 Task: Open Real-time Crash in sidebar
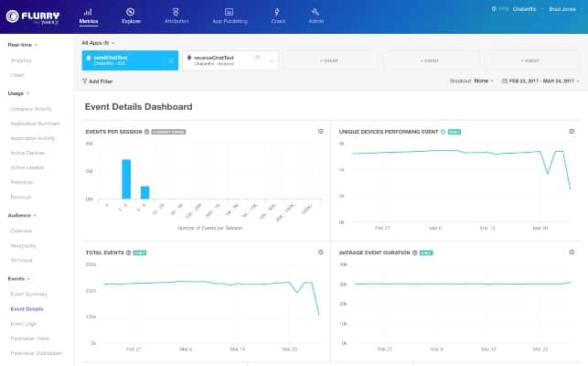click(17, 75)
